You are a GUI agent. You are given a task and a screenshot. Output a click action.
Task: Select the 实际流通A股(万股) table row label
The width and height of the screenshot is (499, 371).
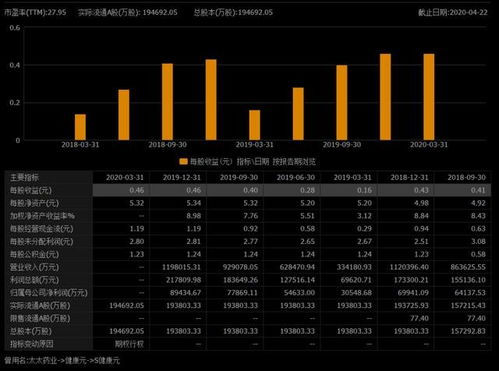click(40, 306)
